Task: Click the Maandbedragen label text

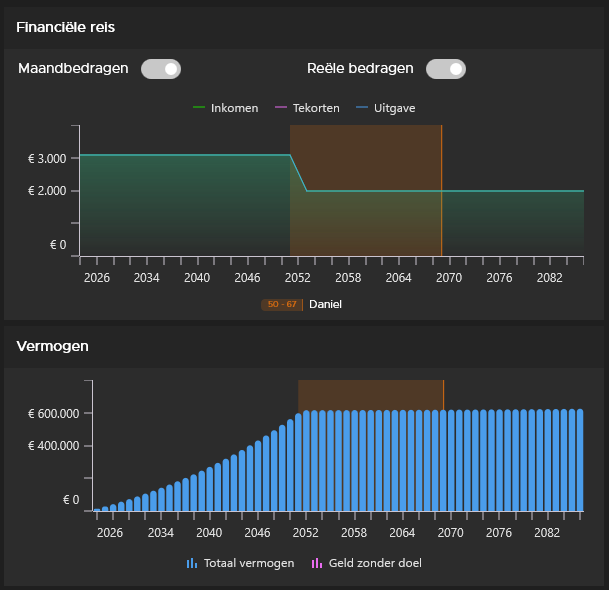Action: (x=73, y=69)
